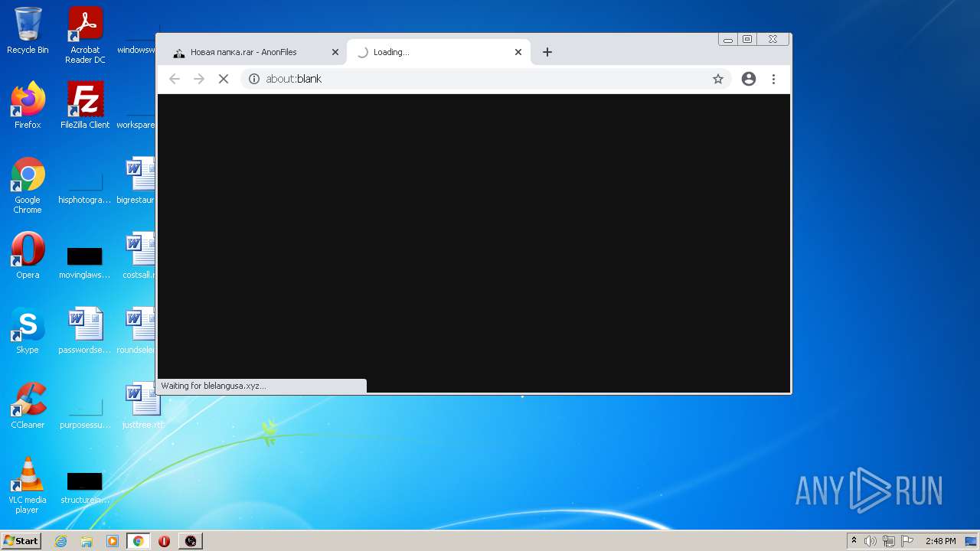The height and width of the screenshot is (551, 980).
Task: Close the AnonFiles tab
Action: pyautogui.click(x=335, y=52)
